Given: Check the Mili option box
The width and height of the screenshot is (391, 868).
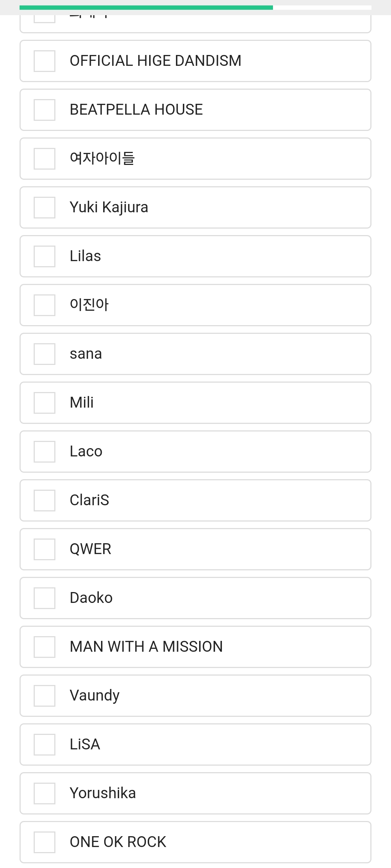Looking at the screenshot, I should point(45,403).
